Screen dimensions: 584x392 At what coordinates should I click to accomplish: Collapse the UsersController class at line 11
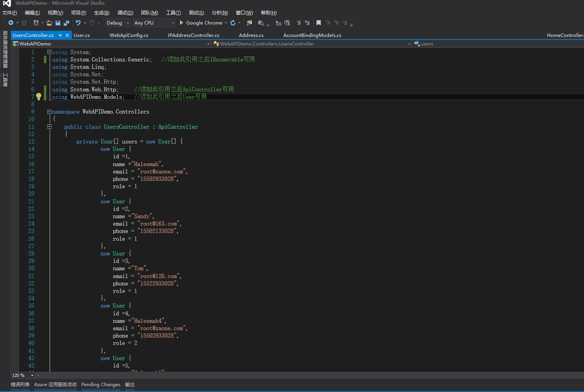pos(49,126)
